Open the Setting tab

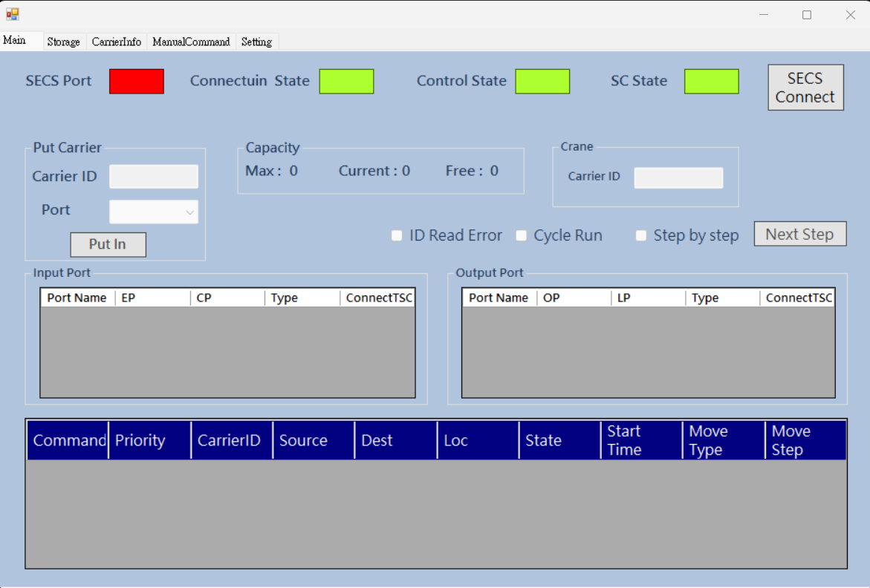tap(256, 42)
